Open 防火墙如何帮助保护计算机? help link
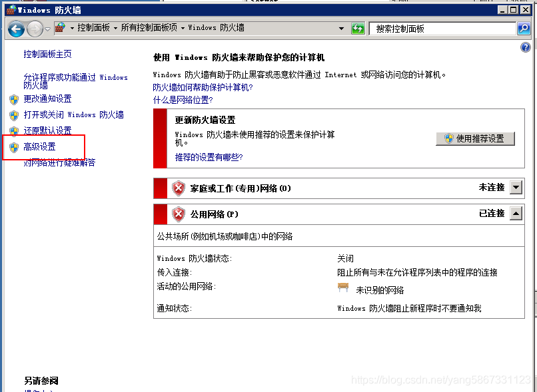The image size is (537, 392). (x=203, y=87)
